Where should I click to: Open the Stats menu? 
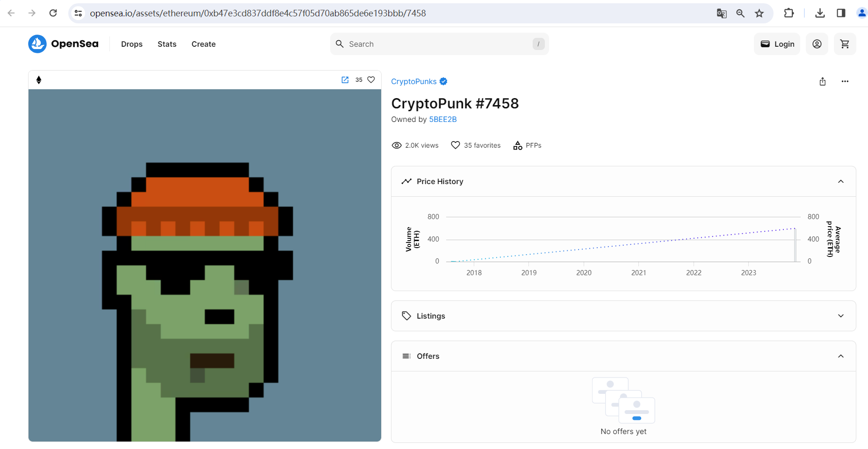pos(167,44)
